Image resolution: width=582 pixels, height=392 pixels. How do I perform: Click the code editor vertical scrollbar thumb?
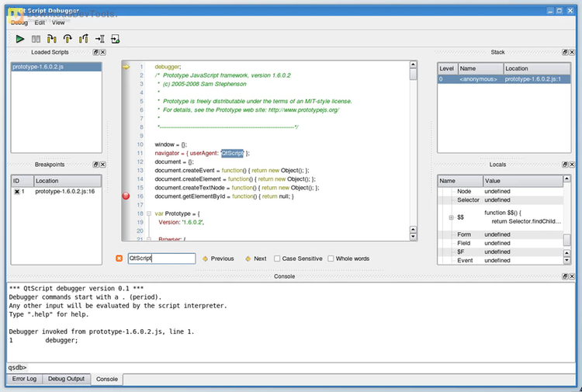pos(413,75)
